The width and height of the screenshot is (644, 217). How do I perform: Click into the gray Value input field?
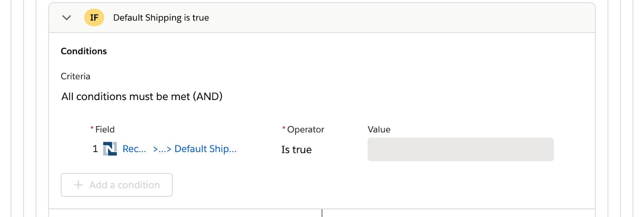(x=460, y=150)
